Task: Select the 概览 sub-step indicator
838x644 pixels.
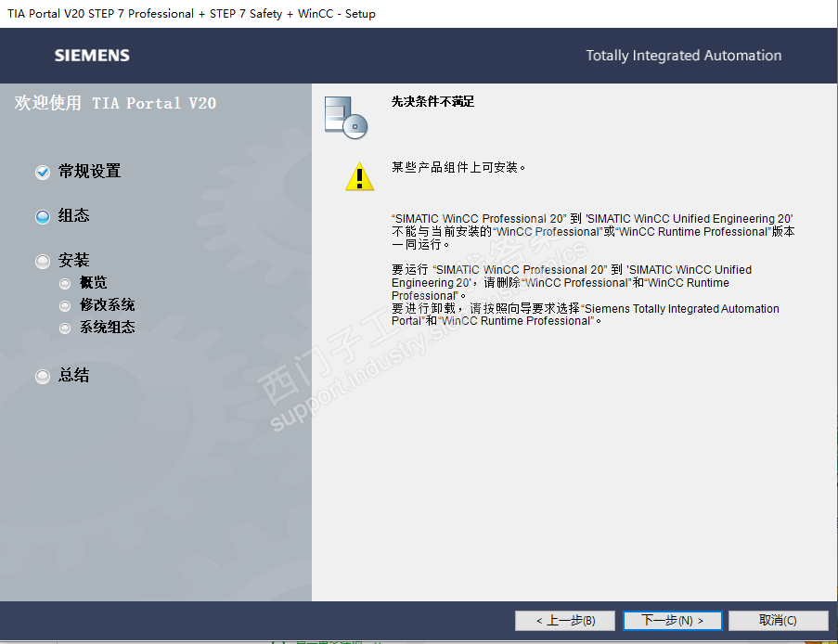Action: (65, 283)
